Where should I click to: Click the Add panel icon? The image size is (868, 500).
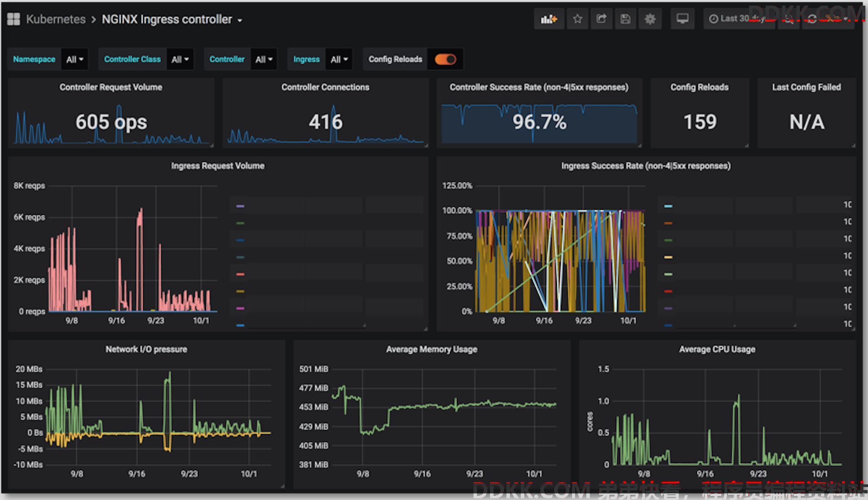tap(549, 19)
